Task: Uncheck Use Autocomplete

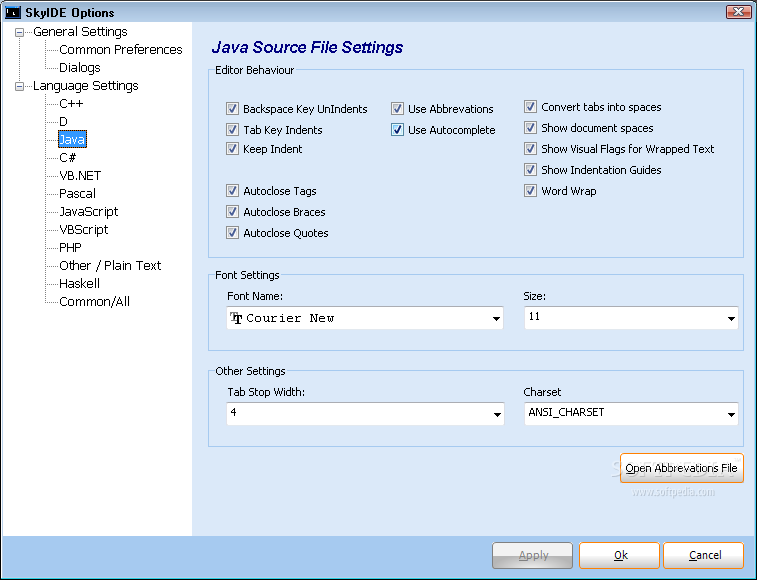Action: (397, 129)
